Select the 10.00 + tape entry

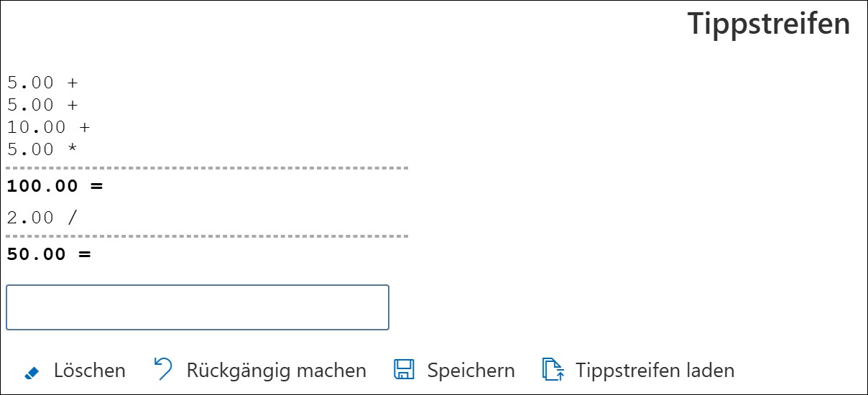pyautogui.click(x=49, y=128)
